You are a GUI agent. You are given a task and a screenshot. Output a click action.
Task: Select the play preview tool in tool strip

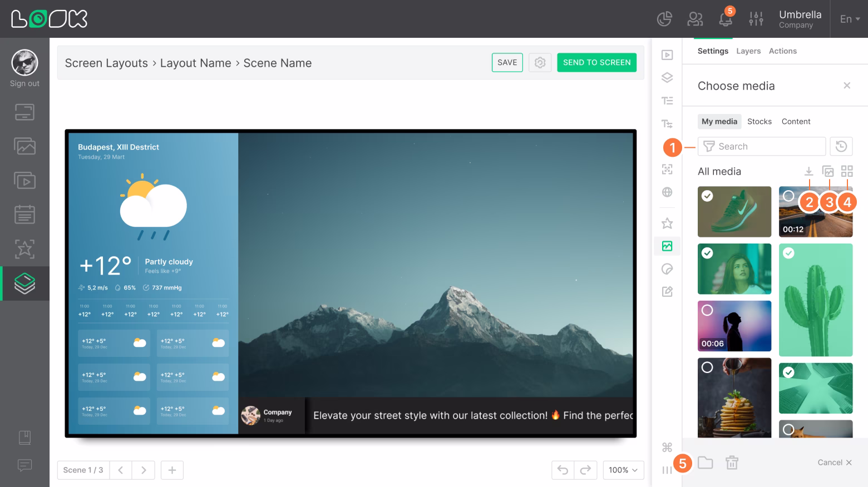pyautogui.click(x=667, y=55)
